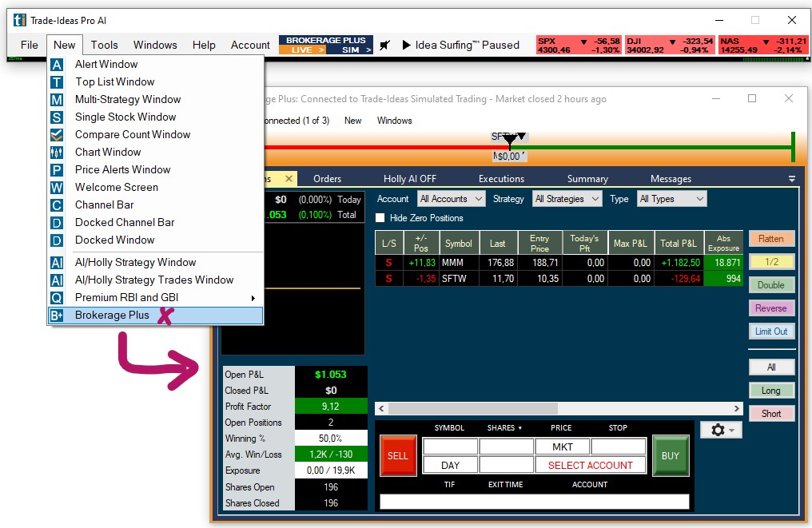Click the Limit Out button
The image size is (812, 528).
(771, 331)
